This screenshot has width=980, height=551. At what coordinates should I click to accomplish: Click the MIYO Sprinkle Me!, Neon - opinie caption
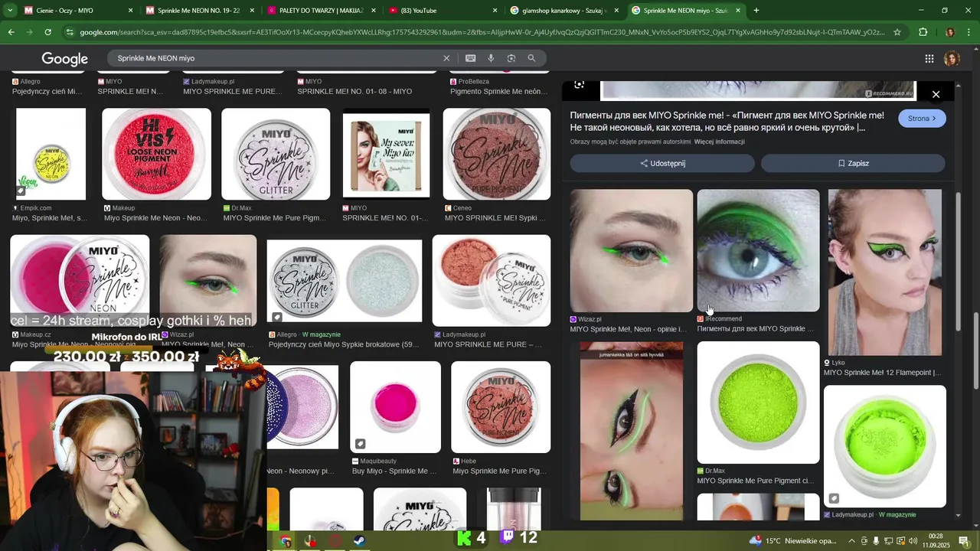pyautogui.click(x=627, y=329)
